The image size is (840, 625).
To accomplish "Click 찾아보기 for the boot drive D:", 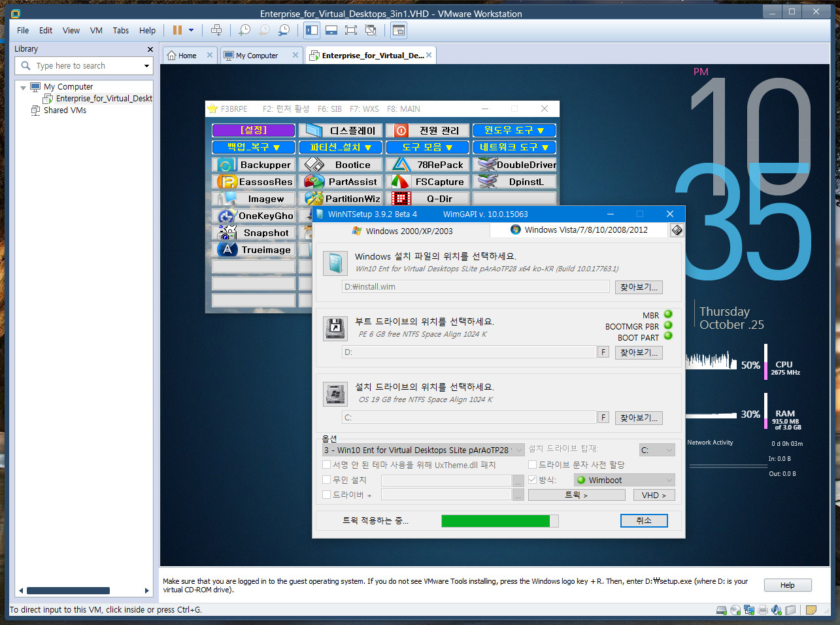I will coord(639,352).
